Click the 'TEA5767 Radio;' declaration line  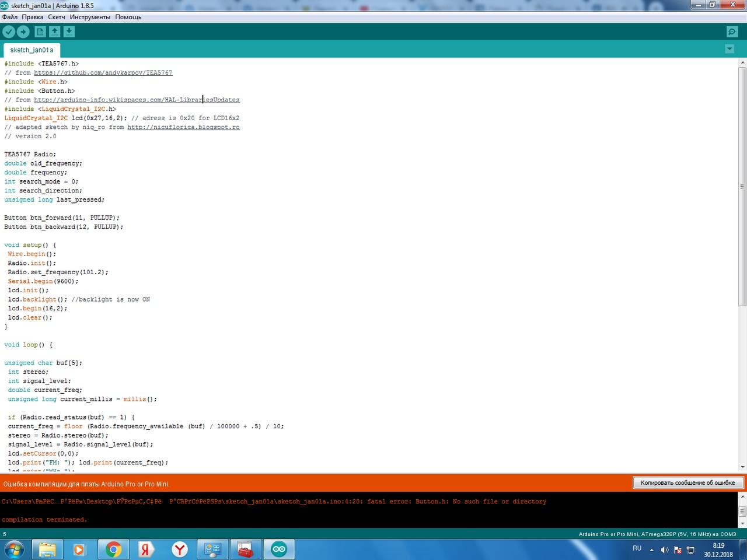click(30, 155)
